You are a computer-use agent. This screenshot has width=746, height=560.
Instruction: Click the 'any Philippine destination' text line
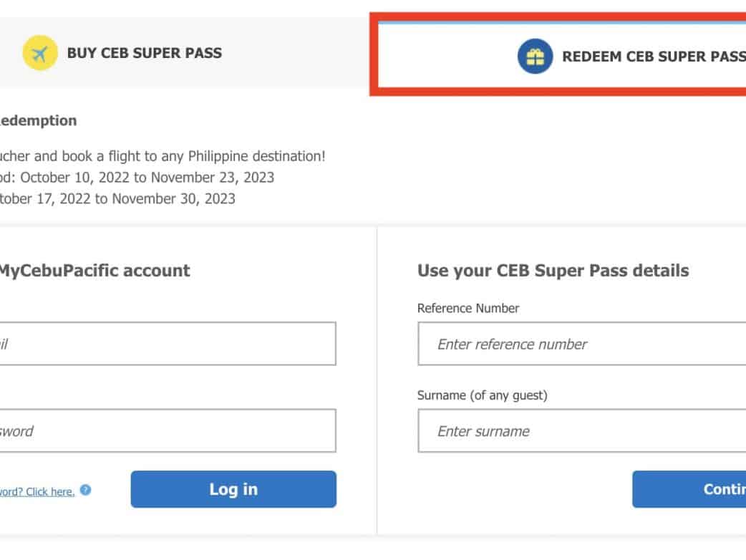(x=163, y=155)
